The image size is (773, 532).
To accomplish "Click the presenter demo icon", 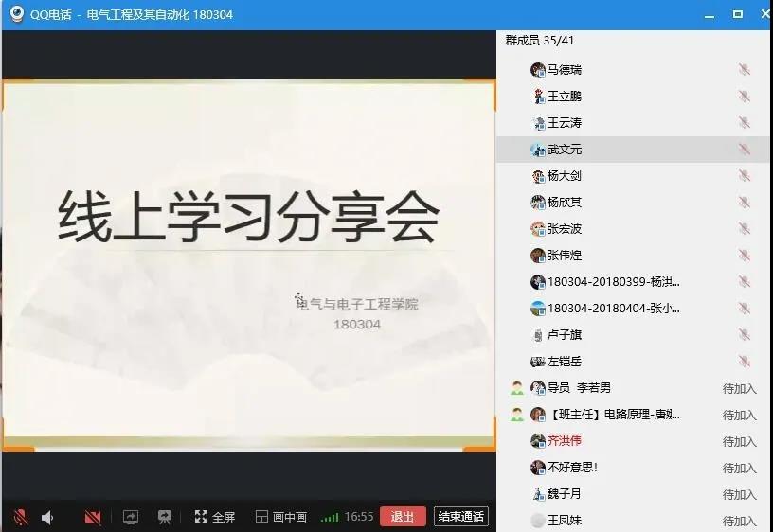I will 165,517.
